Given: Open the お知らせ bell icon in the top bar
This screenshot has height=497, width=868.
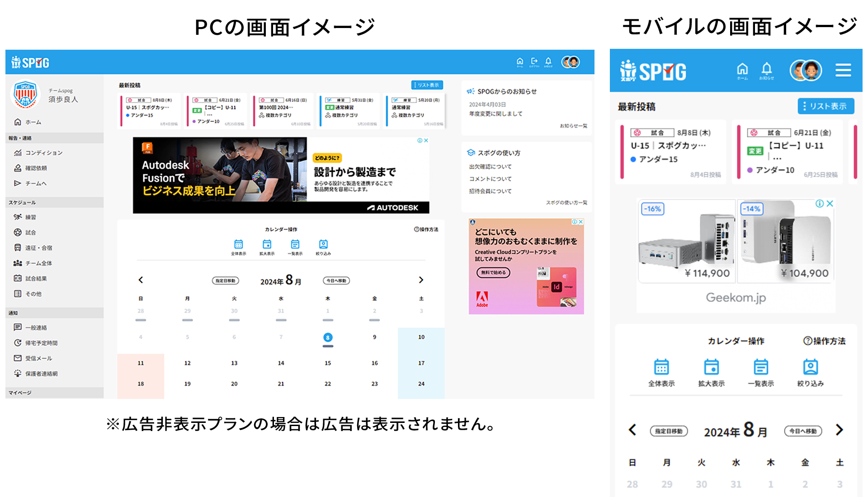Looking at the screenshot, I should click(548, 61).
